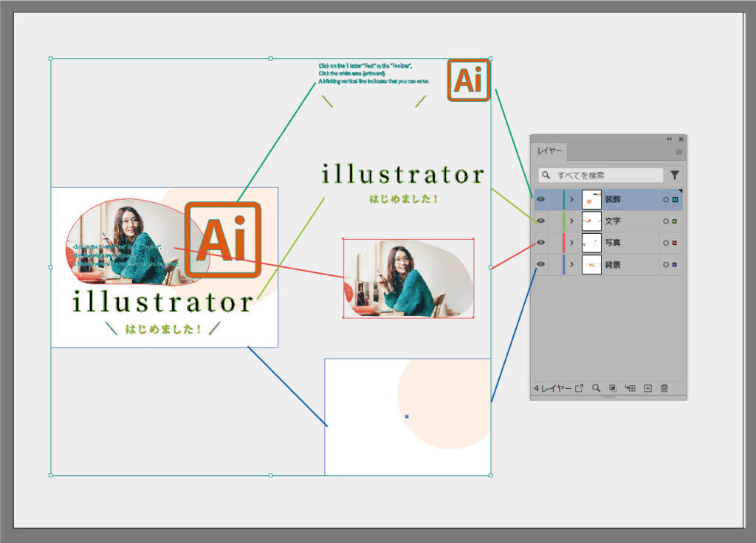
Task: Expand the 装飾 layer contents
Action: click(571, 199)
